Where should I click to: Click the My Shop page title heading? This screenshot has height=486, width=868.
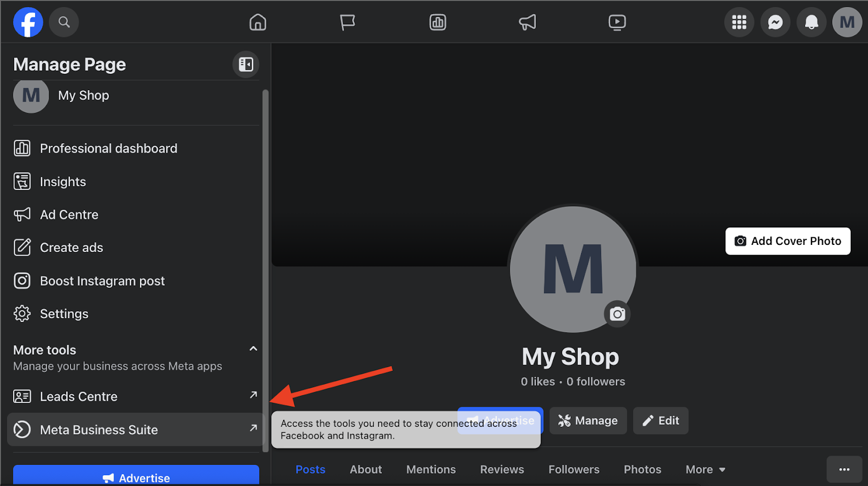pos(570,357)
